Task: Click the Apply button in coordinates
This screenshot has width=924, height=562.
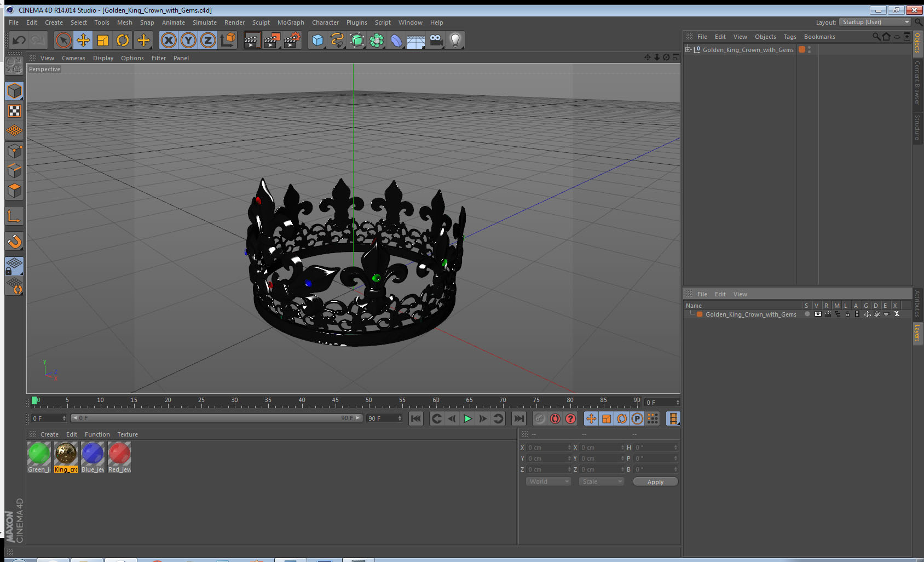Action: click(x=655, y=482)
